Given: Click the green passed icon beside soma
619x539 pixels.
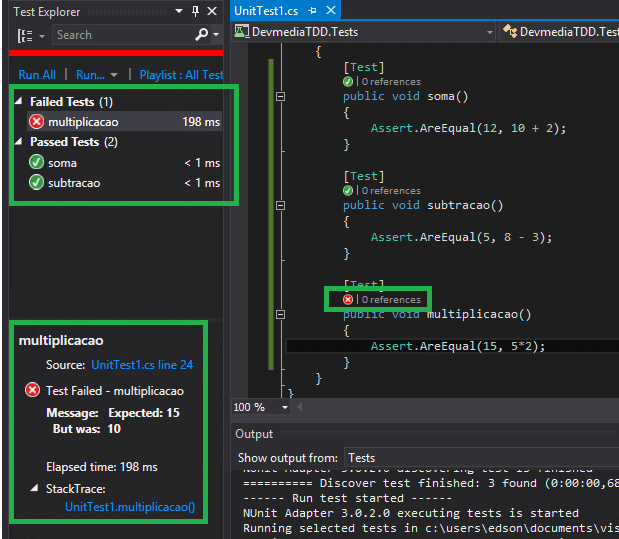Looking at the screenshot, I should click(x=36, y=162).
